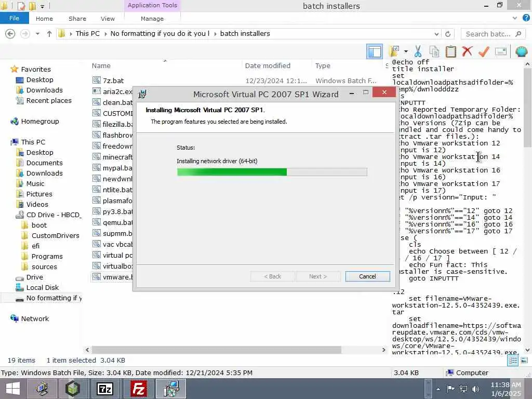
Task: Open the volume speaker tray icon
Action: [476, 389]
